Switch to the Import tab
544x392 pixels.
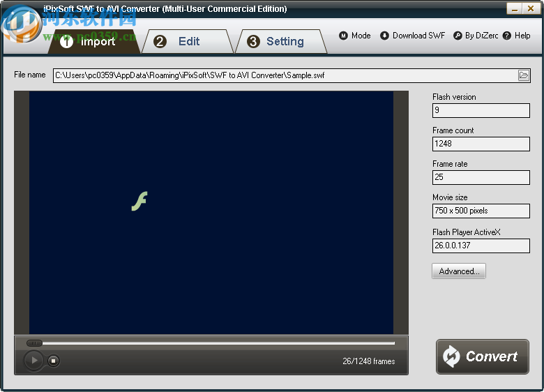click(93, 42)
